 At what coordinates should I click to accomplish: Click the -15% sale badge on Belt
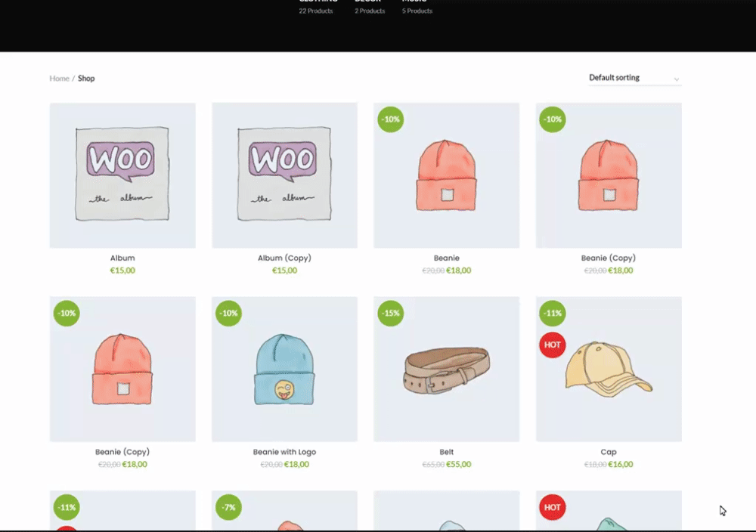(x=391, y=313)
